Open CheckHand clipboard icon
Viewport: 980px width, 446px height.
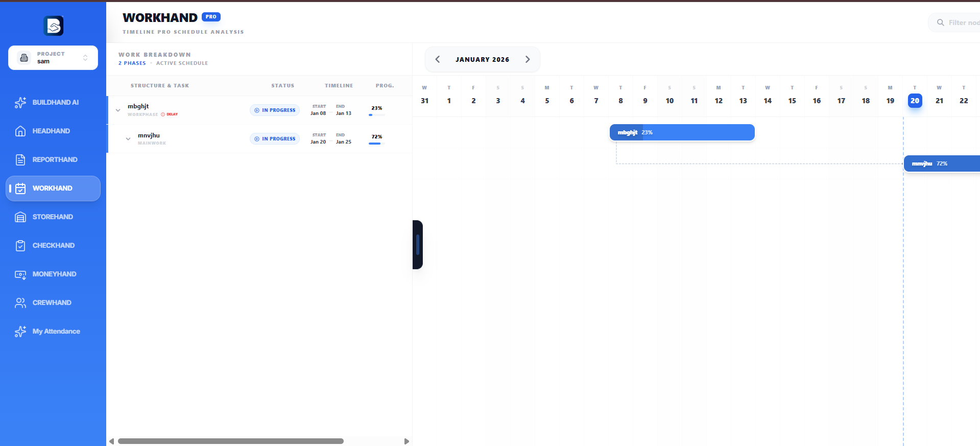point(20,245)
